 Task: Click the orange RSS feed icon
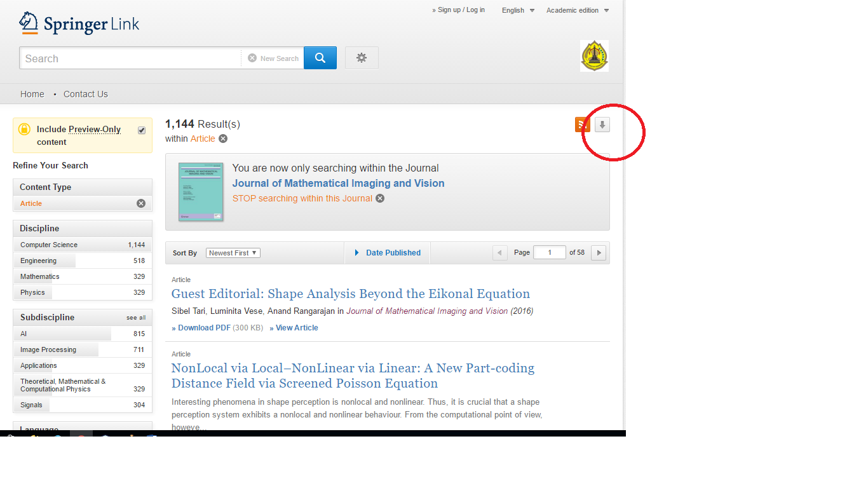(583, 124)
